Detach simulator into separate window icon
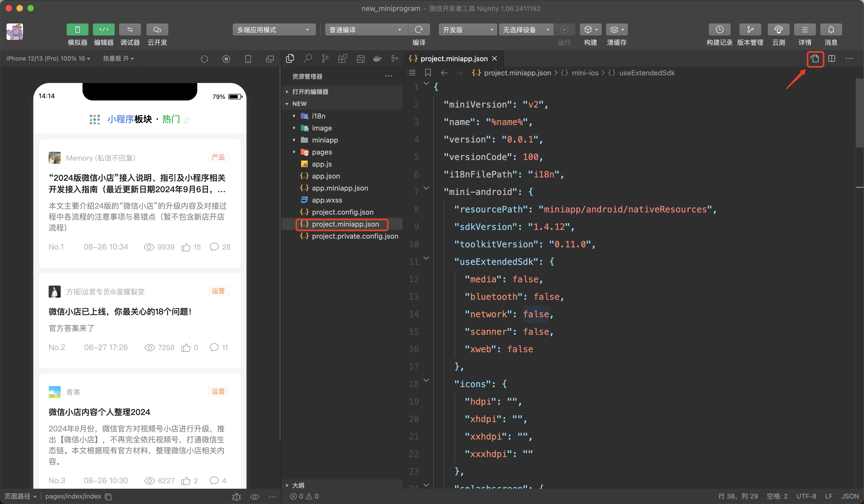This screenshot has width=864, height=504. click(270, 59)
